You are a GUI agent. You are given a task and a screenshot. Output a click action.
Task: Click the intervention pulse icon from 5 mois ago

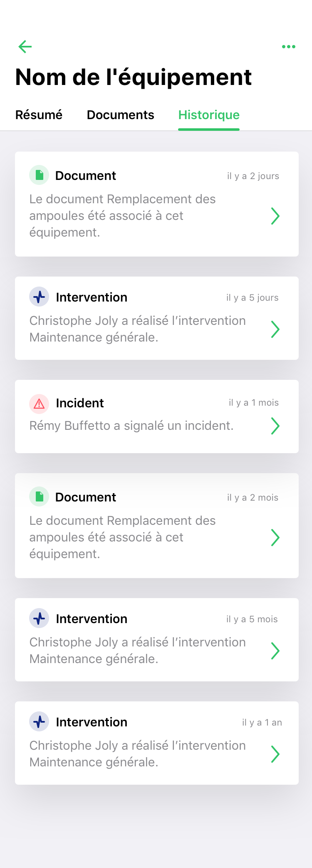pyautogui.click(x=39, y=619)
